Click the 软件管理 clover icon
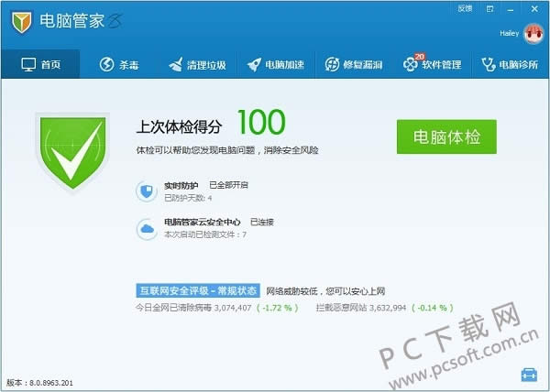This screenshot has height=392, width=550. (x=411, y=65)
